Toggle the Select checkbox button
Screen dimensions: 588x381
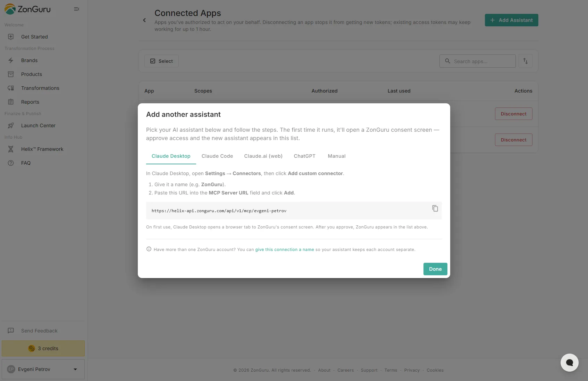click(x=161, y=61)
